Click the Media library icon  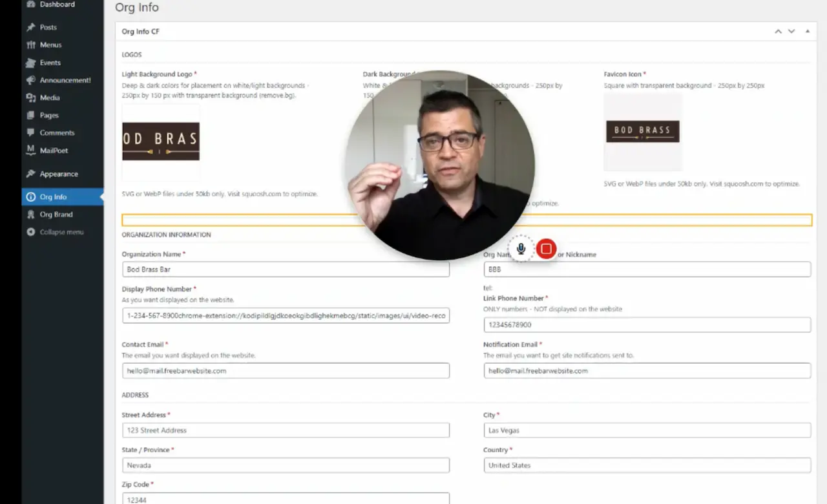pyautogui.click(x=31, y=98)
